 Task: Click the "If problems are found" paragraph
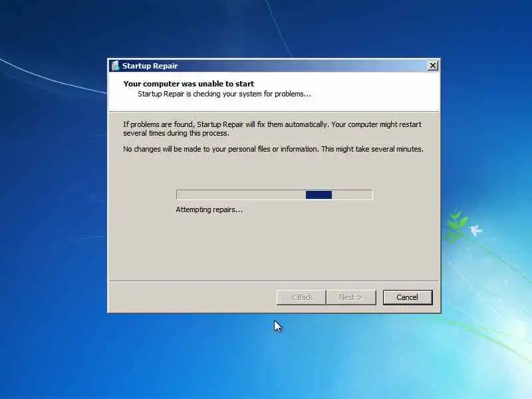click(272, 128)
